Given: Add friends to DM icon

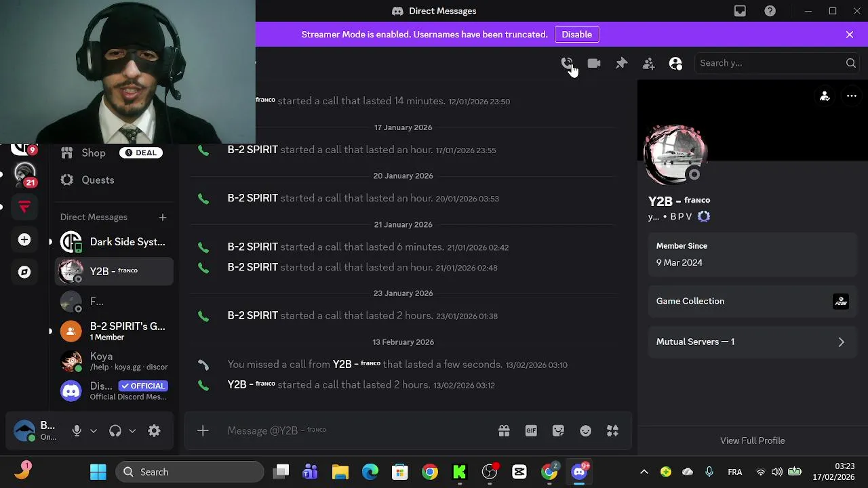Looking at the screenshot, I should pos(648,63).
